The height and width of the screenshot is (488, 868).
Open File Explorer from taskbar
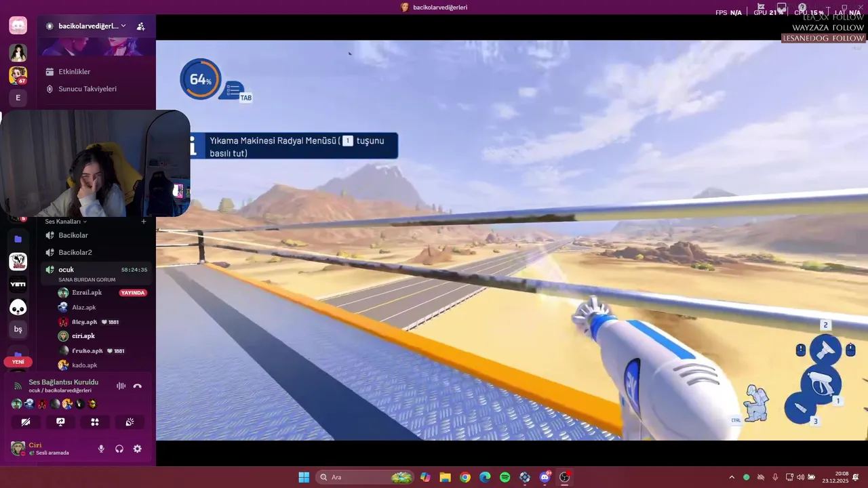(445, 477)
